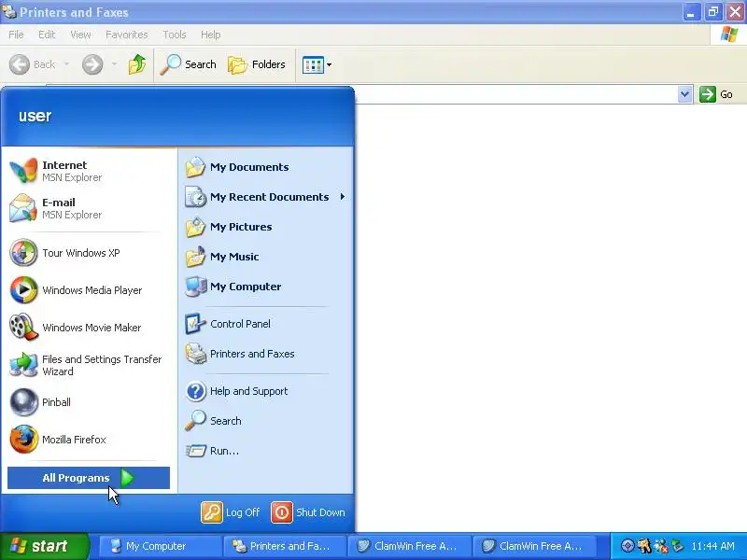Open My Pictures folder
Image resolution: width=747 pixels, height=560 pixels.
coord(266,227)
